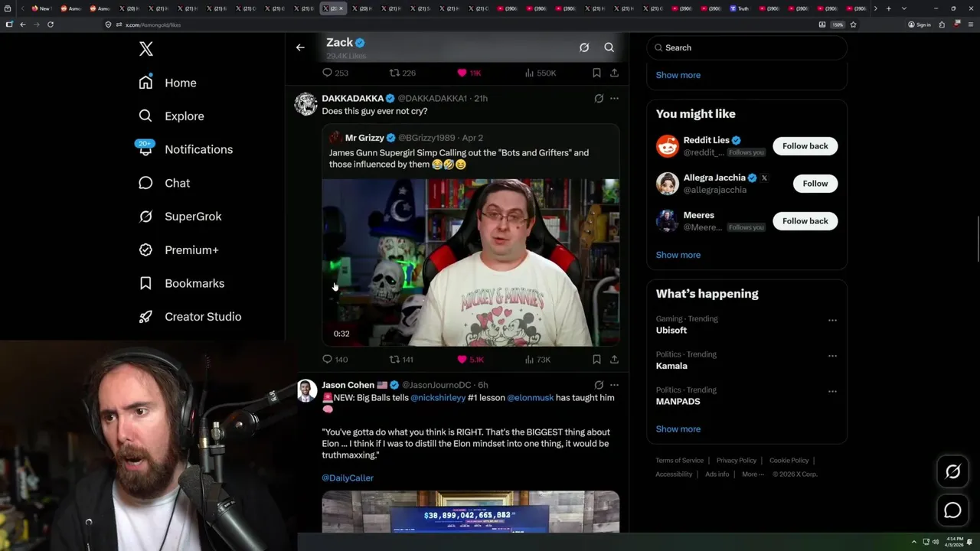Open options for Ubisoft trend
The image size is (980, 551).
click(832, 321)
